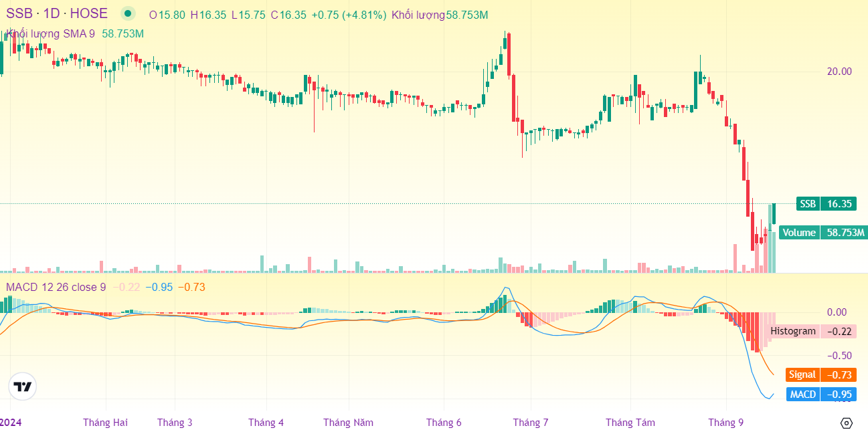
Task: Click the orange −0.73 value in MACD legend
Action: click(191, 287)
